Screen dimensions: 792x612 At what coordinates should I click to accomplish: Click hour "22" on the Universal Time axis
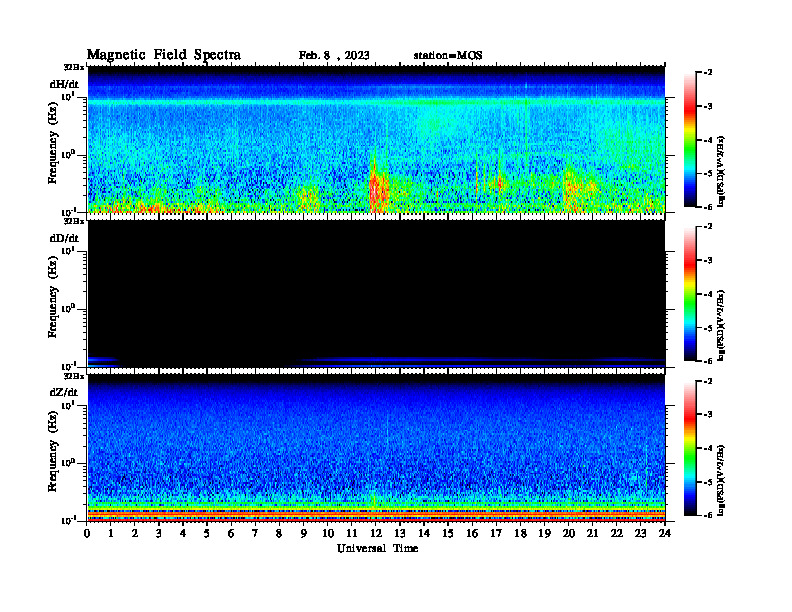click(x=616, y=533)
